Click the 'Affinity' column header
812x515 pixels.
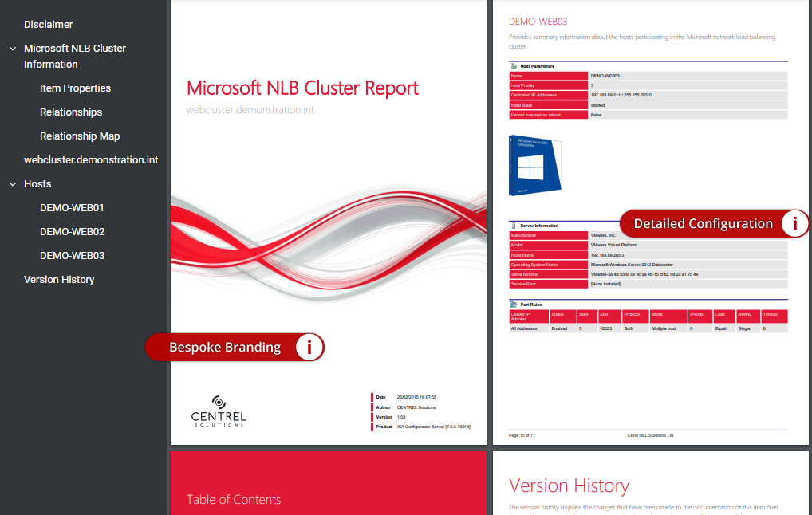click(x=747, y=316)
